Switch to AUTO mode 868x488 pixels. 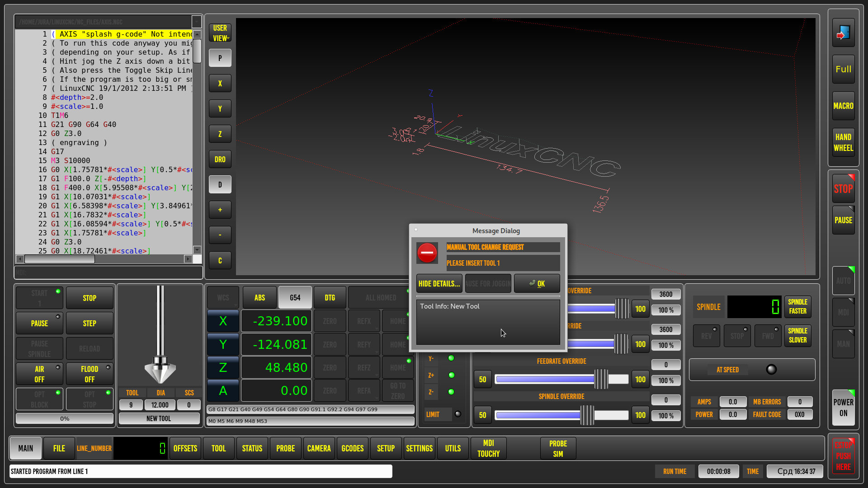(843, 281)
